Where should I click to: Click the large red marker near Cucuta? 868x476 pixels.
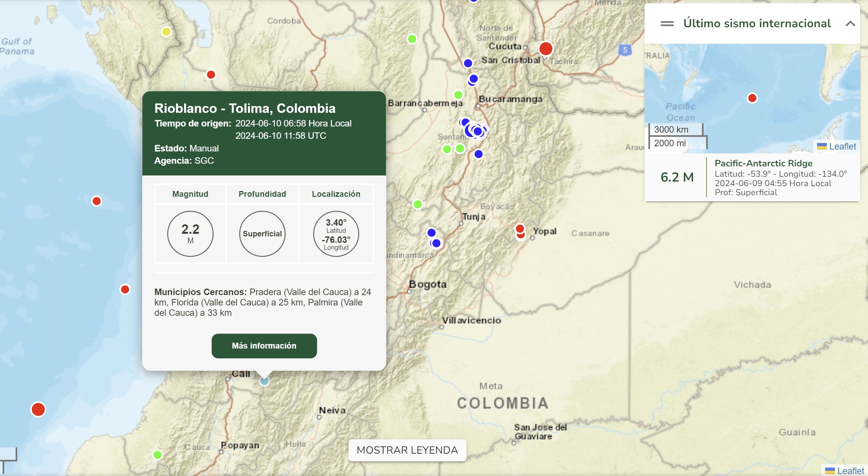click(546, 49)
